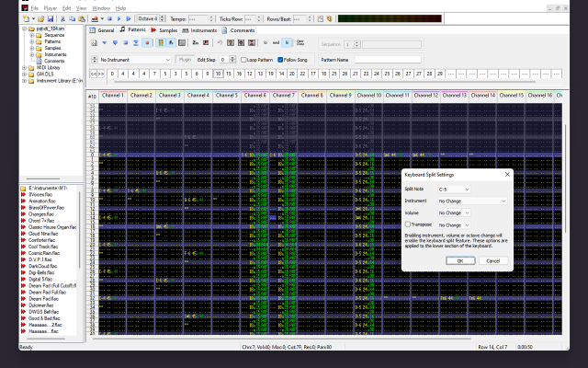The width and height of the screenshot is (588, 368).
Task: Toggle the 'lo' detail level button
Action: [266, 43]
